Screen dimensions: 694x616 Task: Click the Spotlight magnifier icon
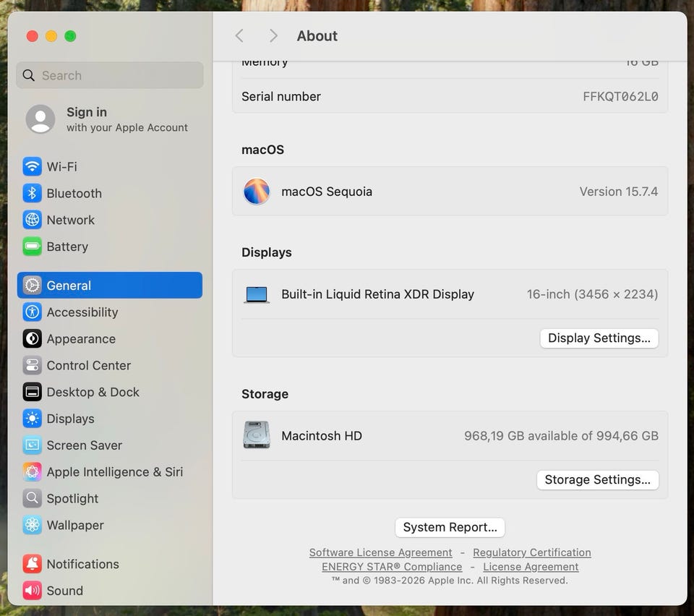click(x=32, y=498)
